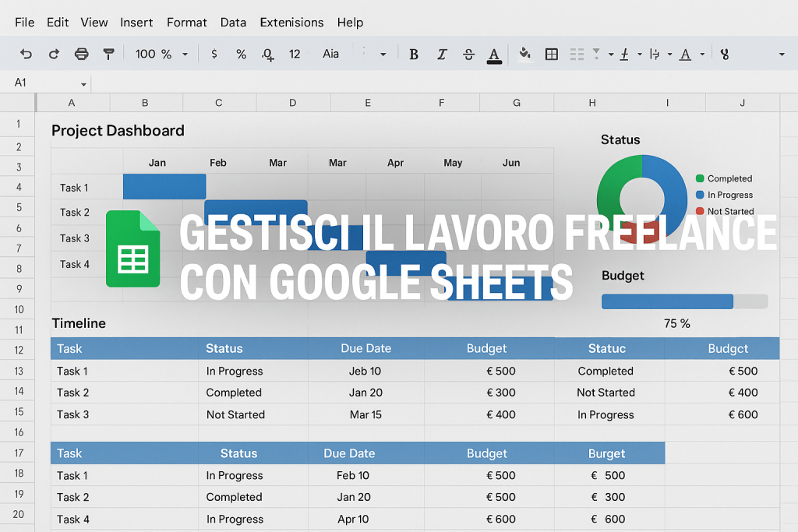Toggle Bold formatting

pos(414,55)
